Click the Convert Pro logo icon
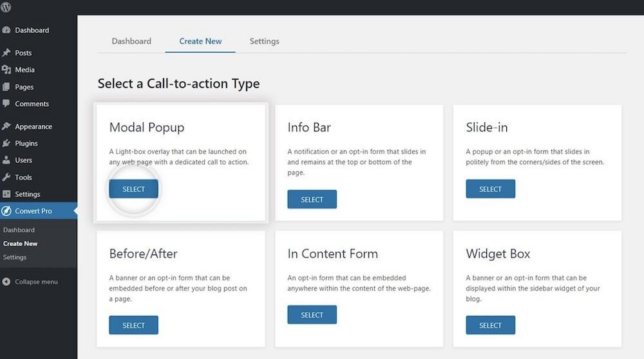 6,211
